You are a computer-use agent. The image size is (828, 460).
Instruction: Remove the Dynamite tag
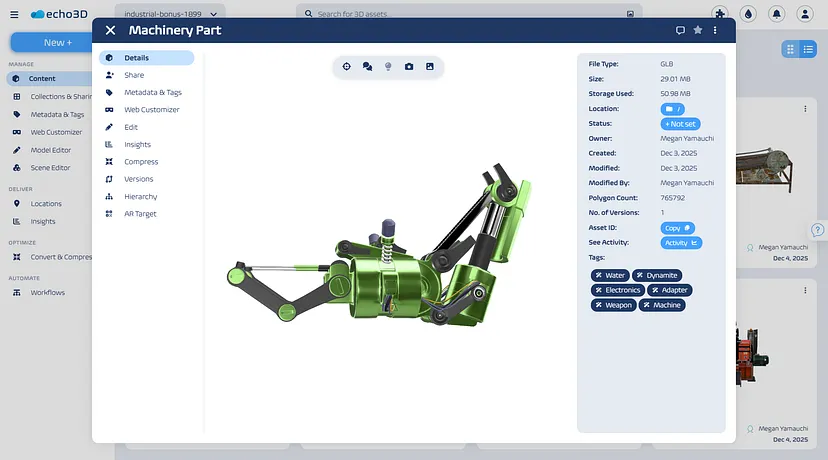[x=639, y=275]
